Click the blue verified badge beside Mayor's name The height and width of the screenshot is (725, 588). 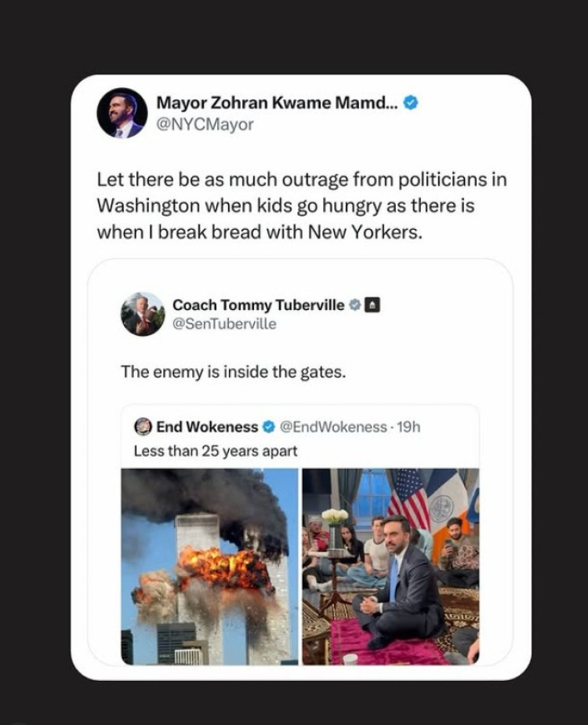pyautogui.click(x=410, y=102)
